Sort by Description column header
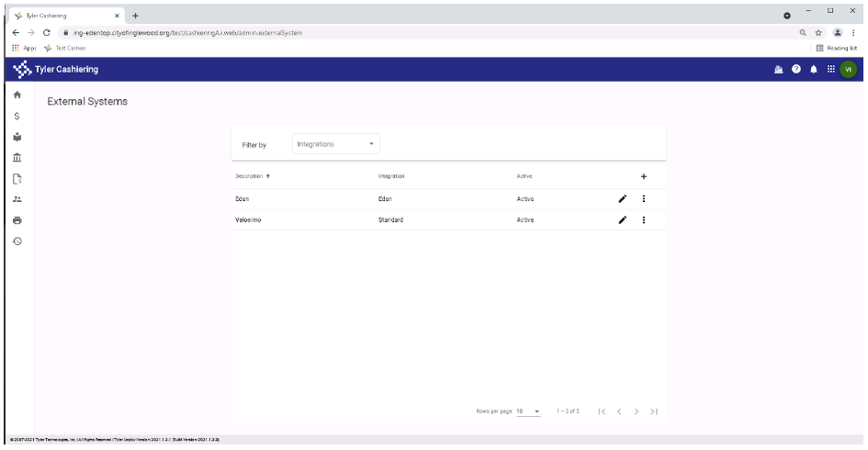The width and height of the screenshot is (868, 450). [253, 176]
